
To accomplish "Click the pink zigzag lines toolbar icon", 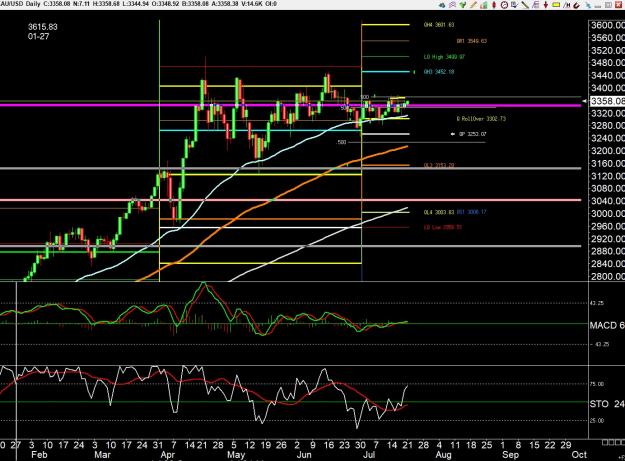I will pyautogui.click(x=452, y=5).
